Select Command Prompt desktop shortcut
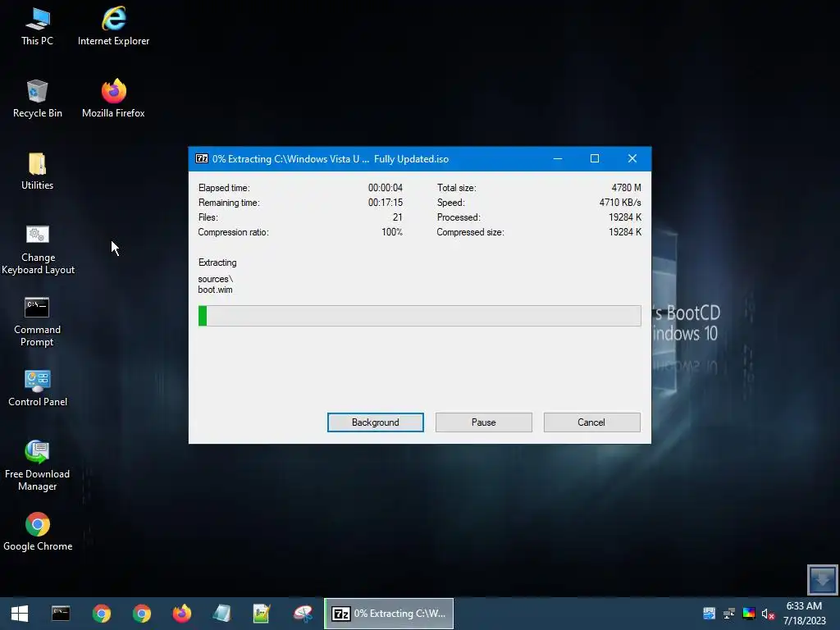 pos(38,322)
